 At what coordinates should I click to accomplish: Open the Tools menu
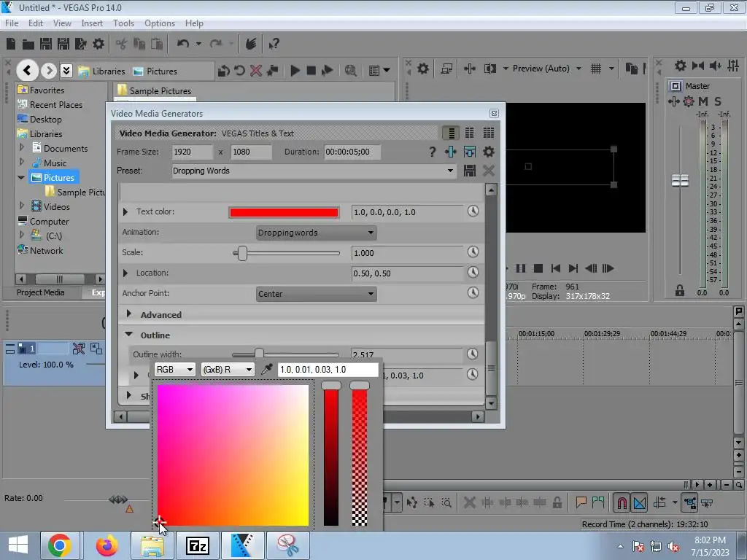(123, 23)
